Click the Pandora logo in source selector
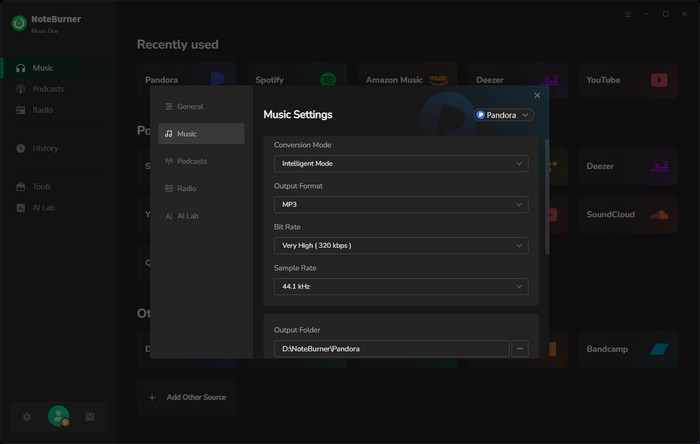 pyautogui.click(x=480, y=115)
